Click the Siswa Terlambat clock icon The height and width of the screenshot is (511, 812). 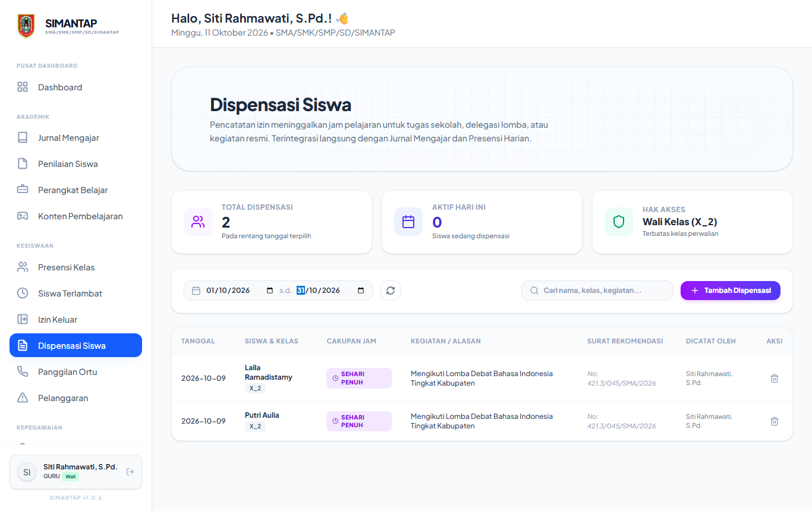[23, 294]
